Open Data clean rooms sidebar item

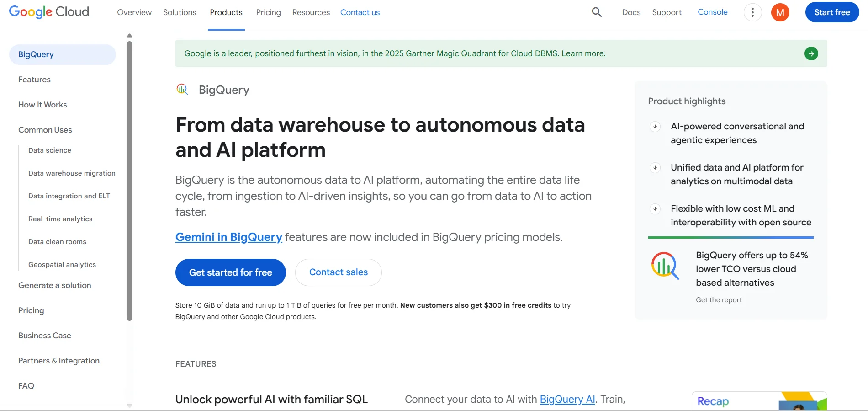tap(57, 242)
